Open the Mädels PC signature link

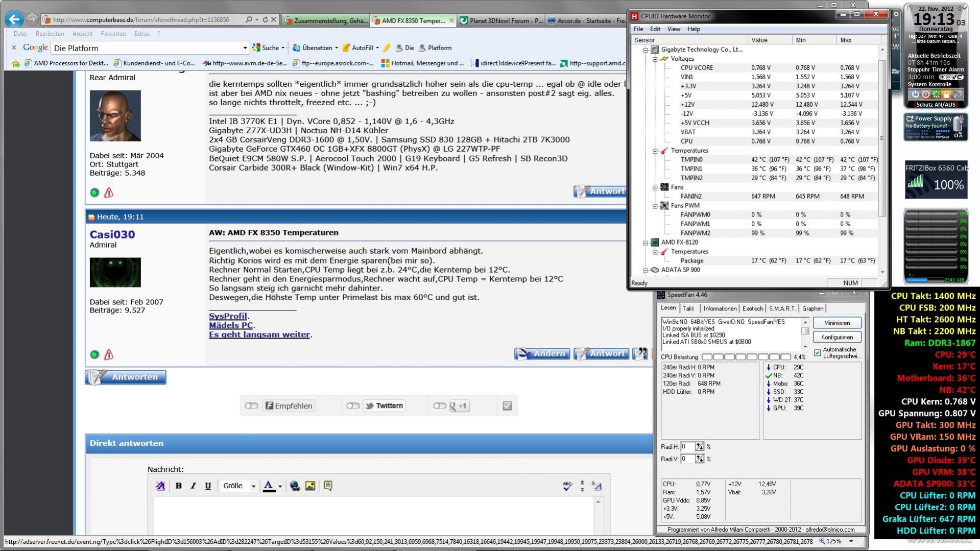pyautogui.click(x=231, y=325)
